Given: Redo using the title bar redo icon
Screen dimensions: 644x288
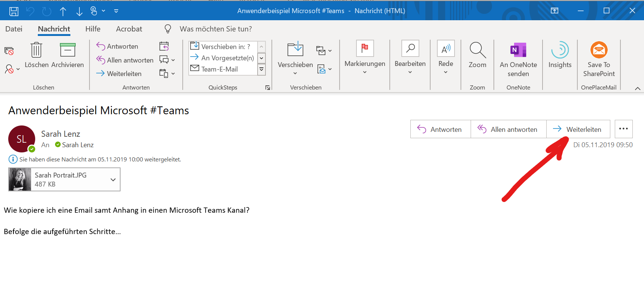Looking at the screenshot, I should pyautogui.click(x=47, y=11).
